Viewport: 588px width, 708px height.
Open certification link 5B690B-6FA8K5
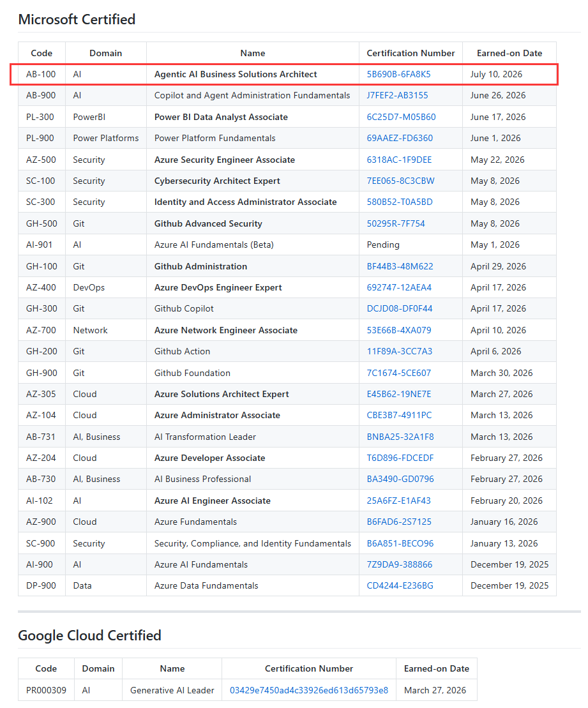pyautogui.click(x=398, y=74)
